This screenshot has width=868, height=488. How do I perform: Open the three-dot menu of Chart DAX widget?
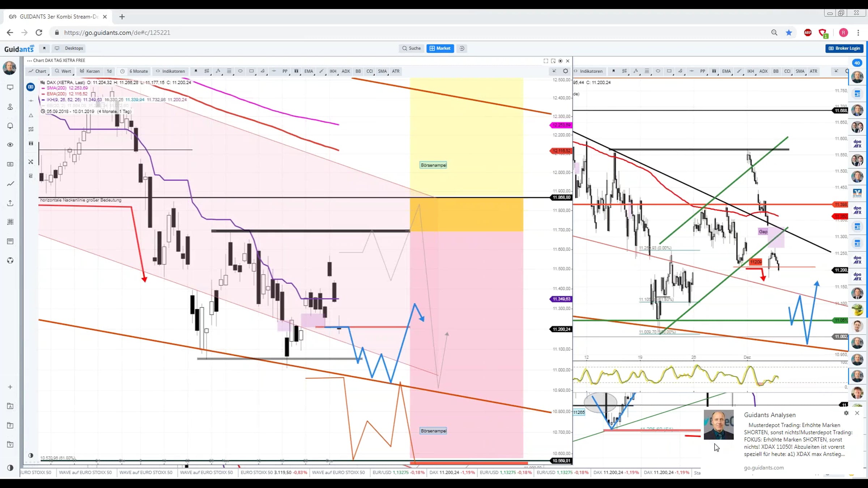29,61
